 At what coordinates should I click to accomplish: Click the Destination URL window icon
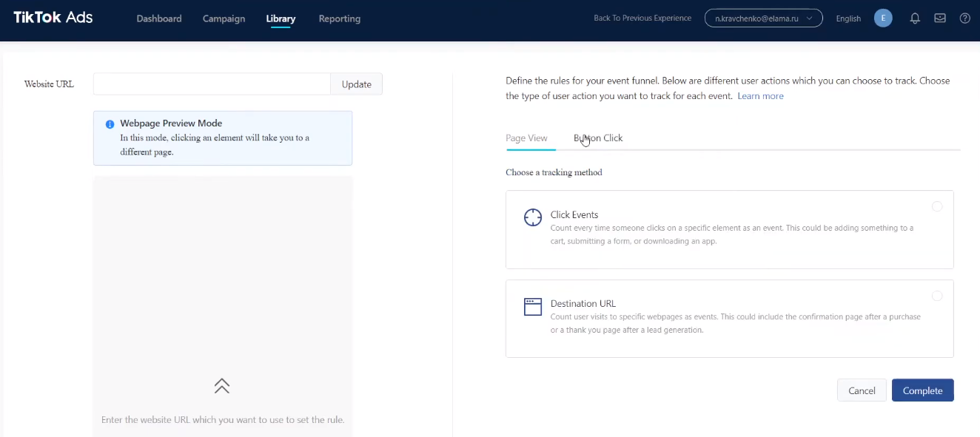click(x=533, y=307)
